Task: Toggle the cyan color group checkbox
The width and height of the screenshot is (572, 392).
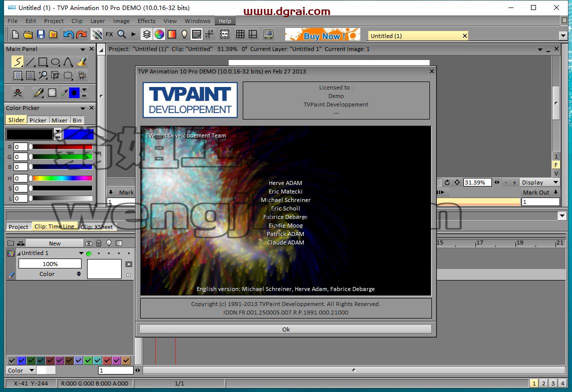Action: pos(98,360)
